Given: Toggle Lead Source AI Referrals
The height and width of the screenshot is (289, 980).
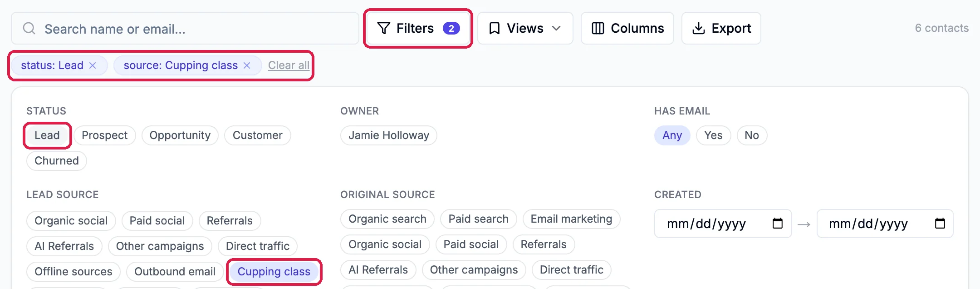Looking at the screenshot, I should pyautogui.click(x=64, y=246).
